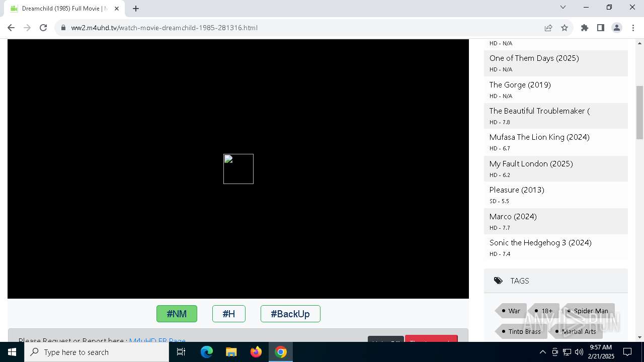Open Mufasa The Lion King (2024)
The image size is (644, 362).
tap(539, 137)
